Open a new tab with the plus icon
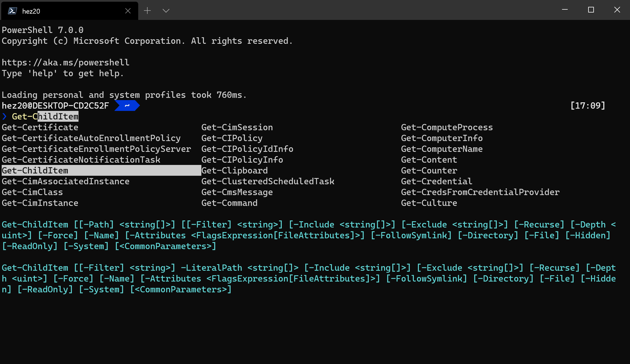Viewport: 630px width, 364px height. tap(147, 10)
